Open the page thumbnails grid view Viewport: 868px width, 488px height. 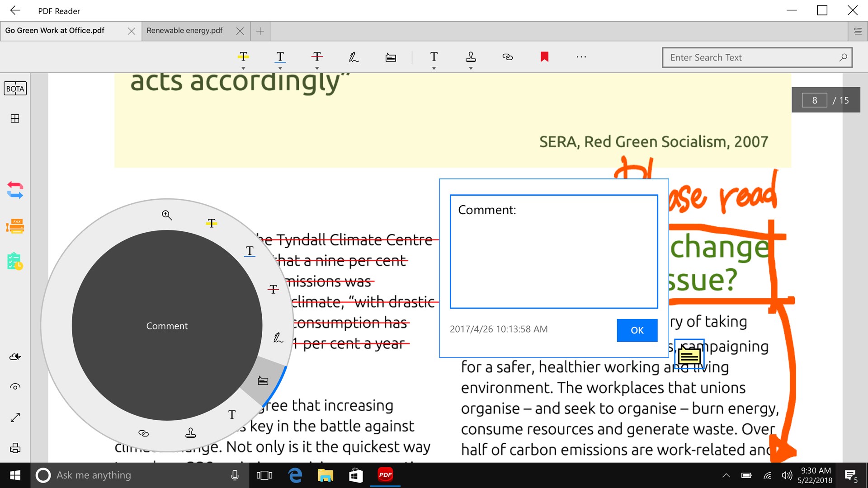(15, 118)
